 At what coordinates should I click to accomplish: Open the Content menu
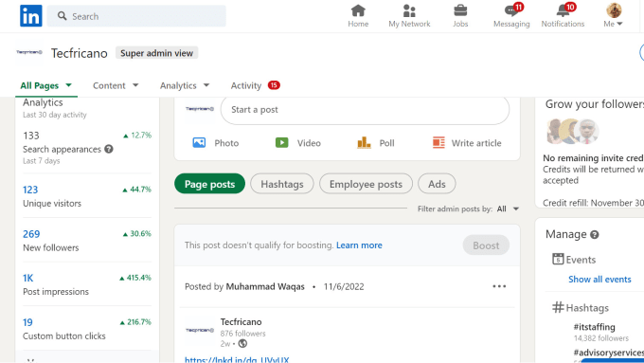pos(116,85)
